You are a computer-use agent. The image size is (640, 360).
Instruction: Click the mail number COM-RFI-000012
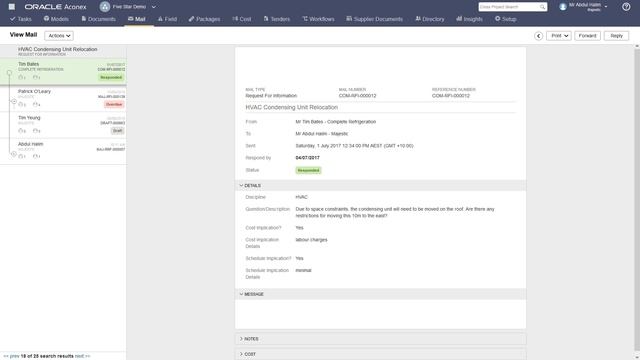click(358, 96)
